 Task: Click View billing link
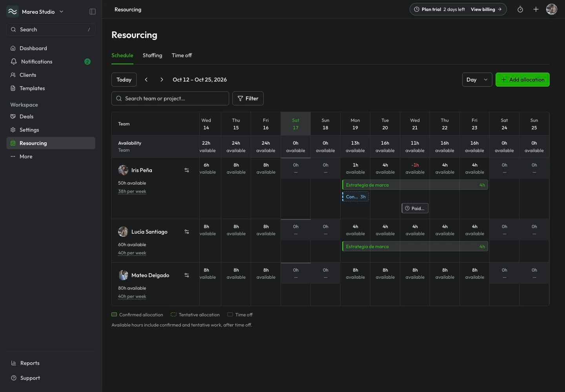pyautogui.click(x=486, y=9)
